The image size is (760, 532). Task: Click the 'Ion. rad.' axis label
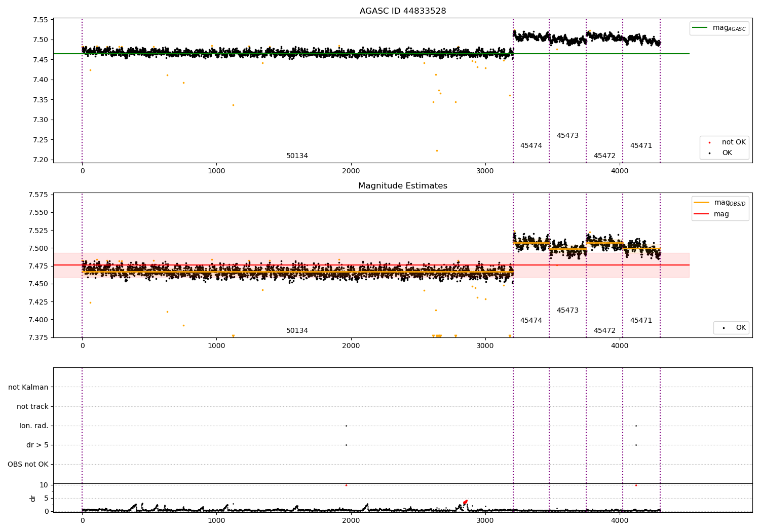(34, 426)
